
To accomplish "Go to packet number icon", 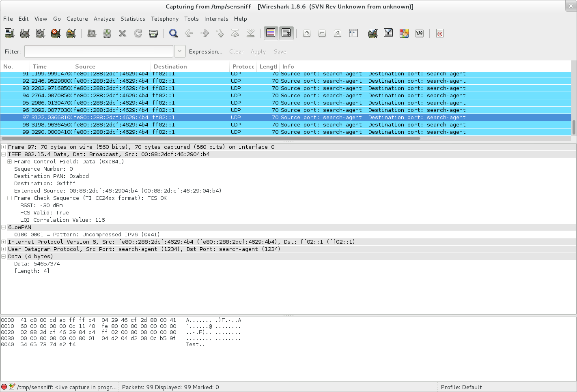I will click(x=220, y=33).
